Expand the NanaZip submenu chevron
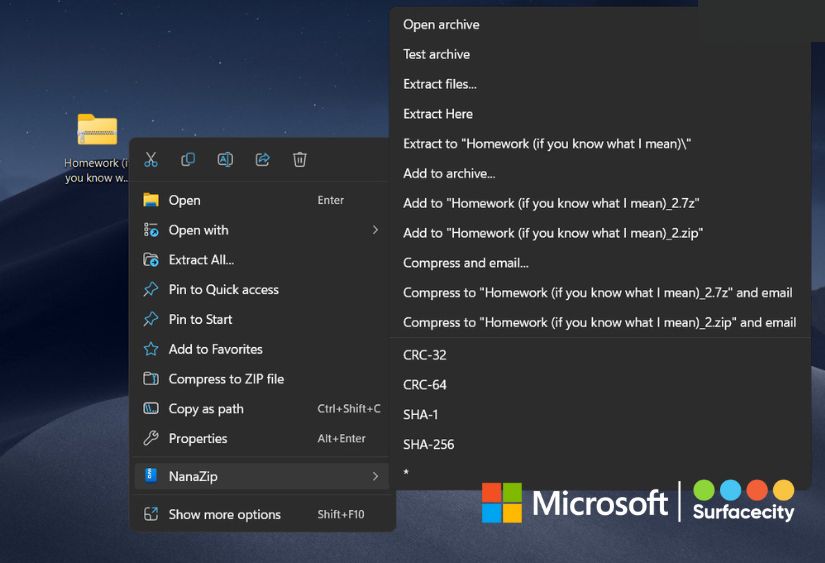This screenshot has height=563, width=825. (x=375, y=477)
